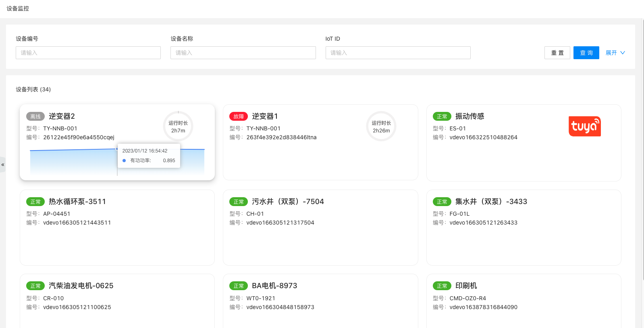Focus the 设备编号 input field

88,53
